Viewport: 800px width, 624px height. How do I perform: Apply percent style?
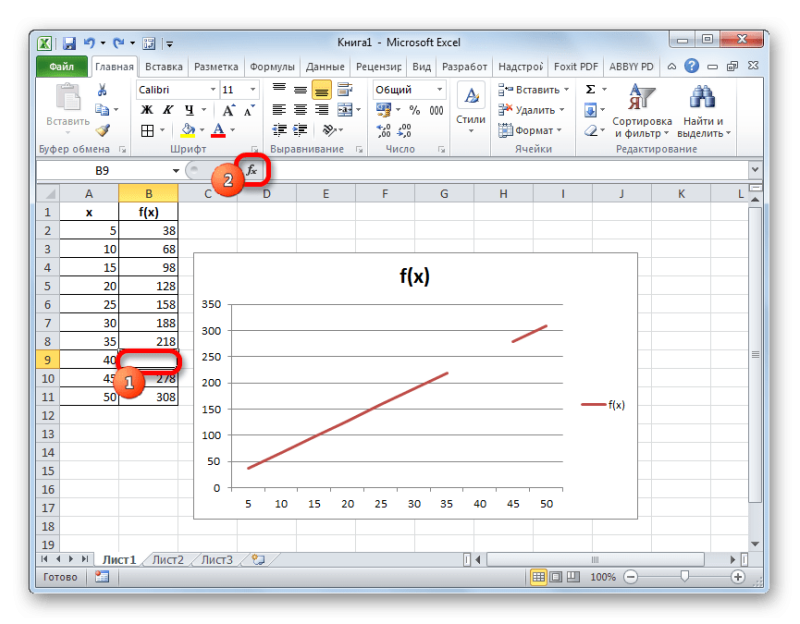click(x=414, y=110)
